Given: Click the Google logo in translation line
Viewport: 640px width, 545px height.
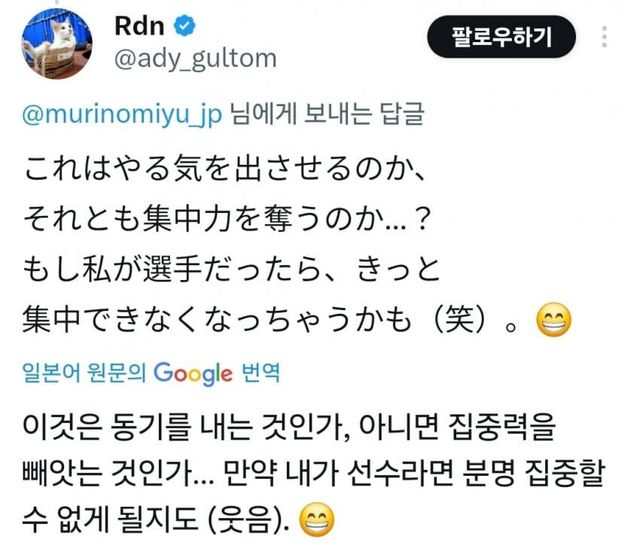Looking at the screenshot, I should tap(193, 374).
